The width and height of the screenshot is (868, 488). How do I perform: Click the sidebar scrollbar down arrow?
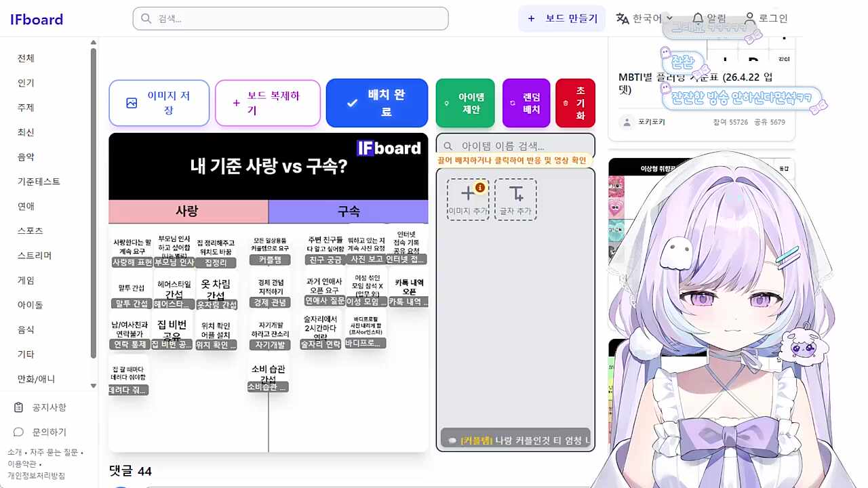pyautogui.click(x=94, y=386)
